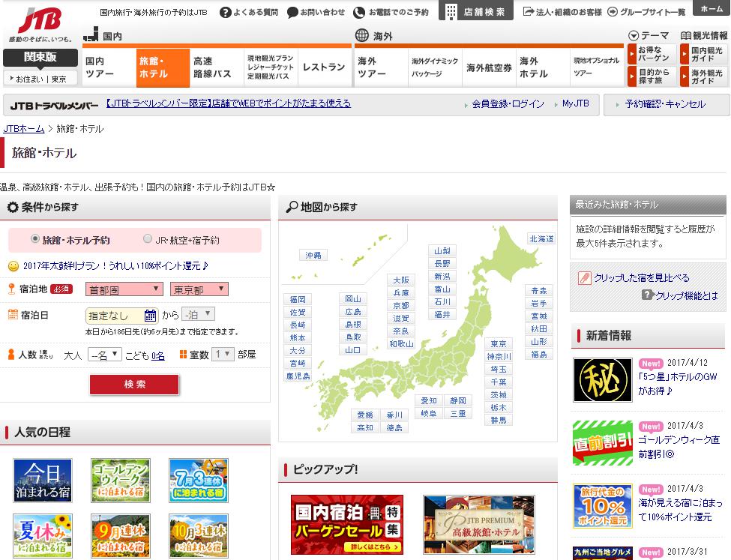Viewport: 731px width, 560px height.
Task: Open the ゴールデンウィーク泊まれる宿 banner
Action: (x=121, y=481)
